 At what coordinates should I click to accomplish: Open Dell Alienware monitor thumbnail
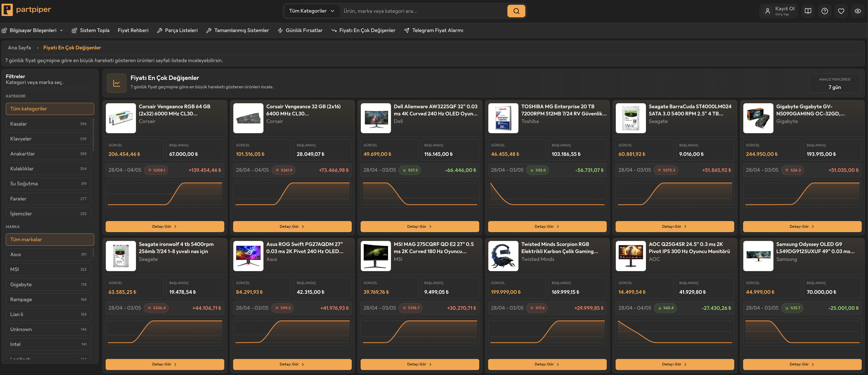(x=376, y=118)
